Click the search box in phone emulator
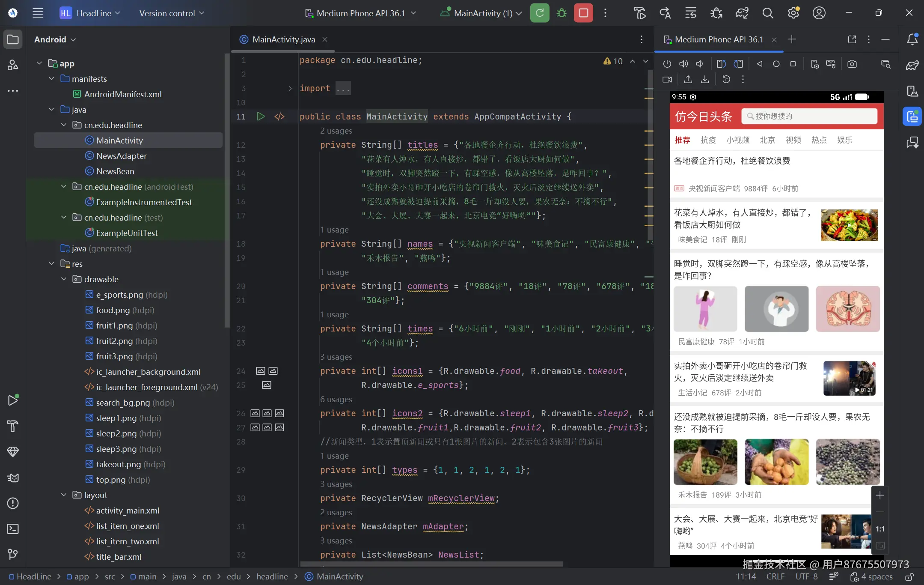924x585 pixels. click(809, 116)
